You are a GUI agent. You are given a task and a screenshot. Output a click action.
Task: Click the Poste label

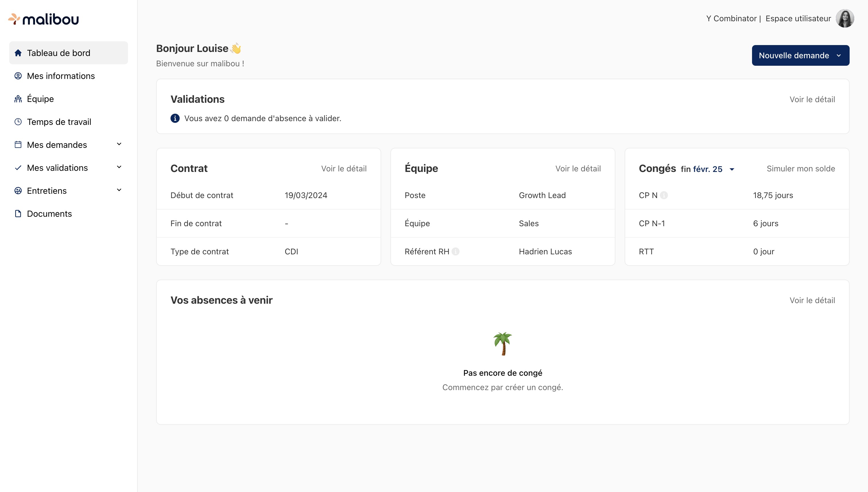(415, 195)
